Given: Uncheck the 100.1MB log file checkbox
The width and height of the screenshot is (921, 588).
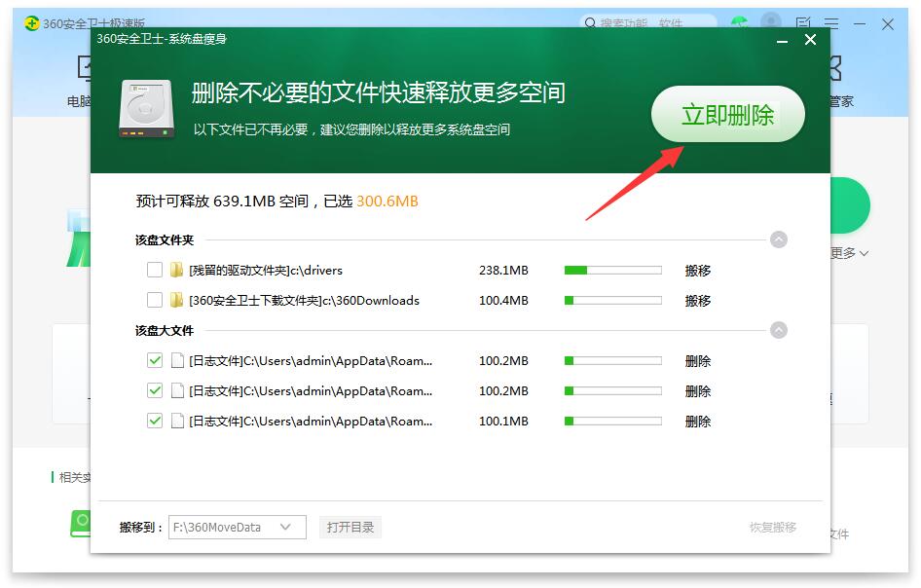Looking at the screenshot, I should [x=155, y=422].
